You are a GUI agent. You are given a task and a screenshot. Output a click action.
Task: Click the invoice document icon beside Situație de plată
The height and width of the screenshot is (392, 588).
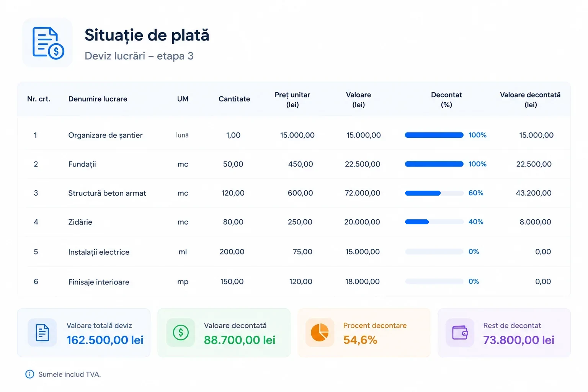pyautogui.click(x=48, y=43)
